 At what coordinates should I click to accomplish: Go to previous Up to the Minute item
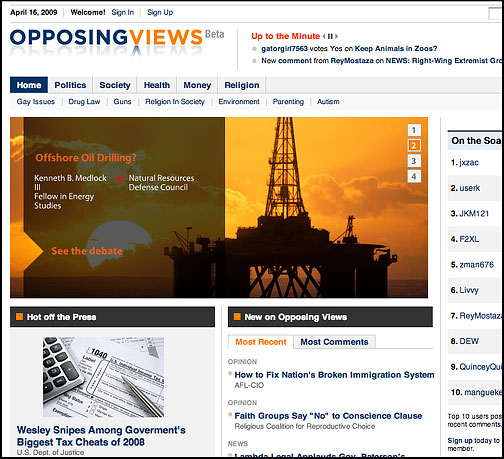pos(324,36)
